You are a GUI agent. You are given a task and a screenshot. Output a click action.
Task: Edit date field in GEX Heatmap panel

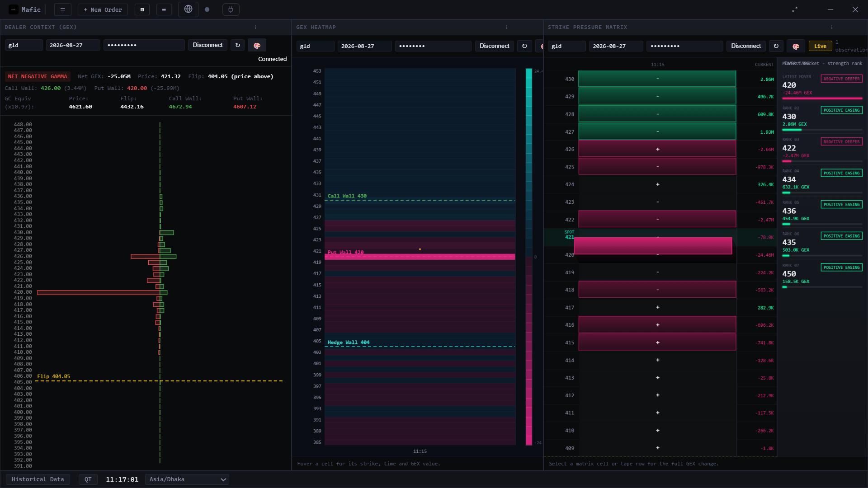point(364,46)
